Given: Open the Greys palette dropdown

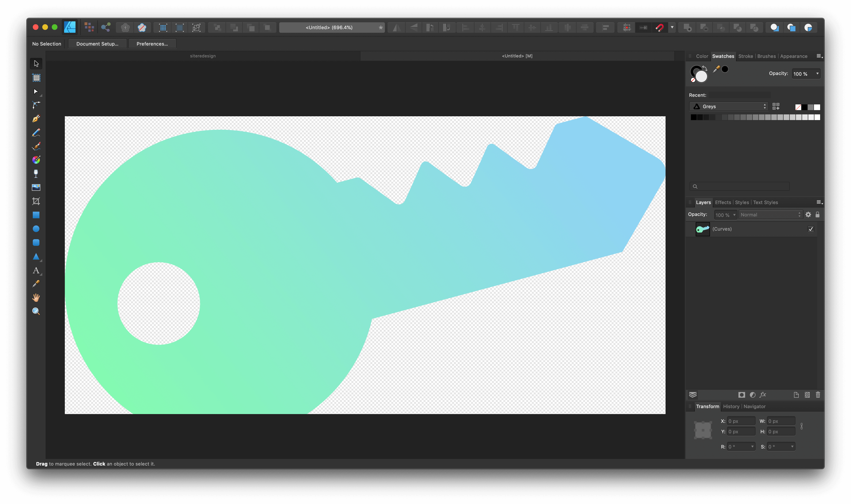Looking at the screenshot, I should [x=728, y=107].
